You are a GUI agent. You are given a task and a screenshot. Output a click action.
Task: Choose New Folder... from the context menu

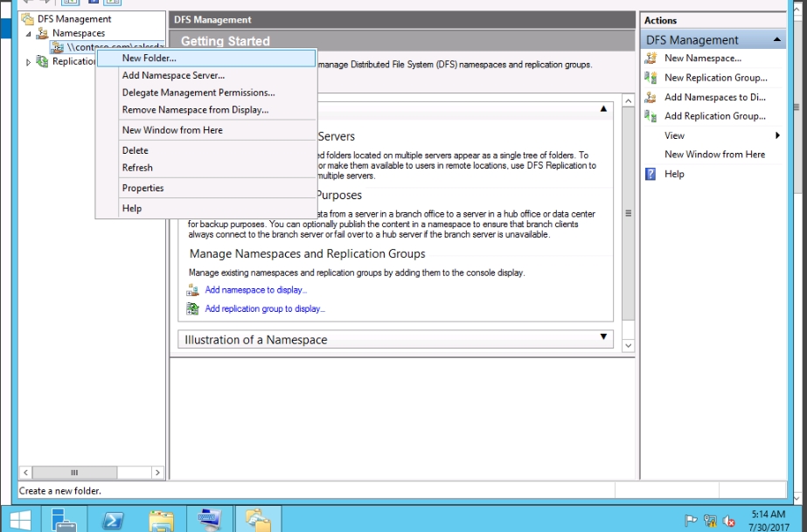206,58
